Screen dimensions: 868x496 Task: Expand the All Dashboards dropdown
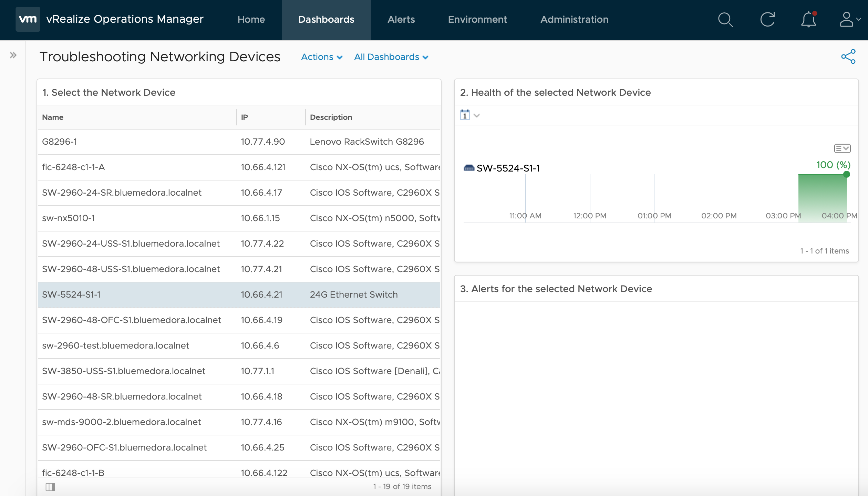391,56
